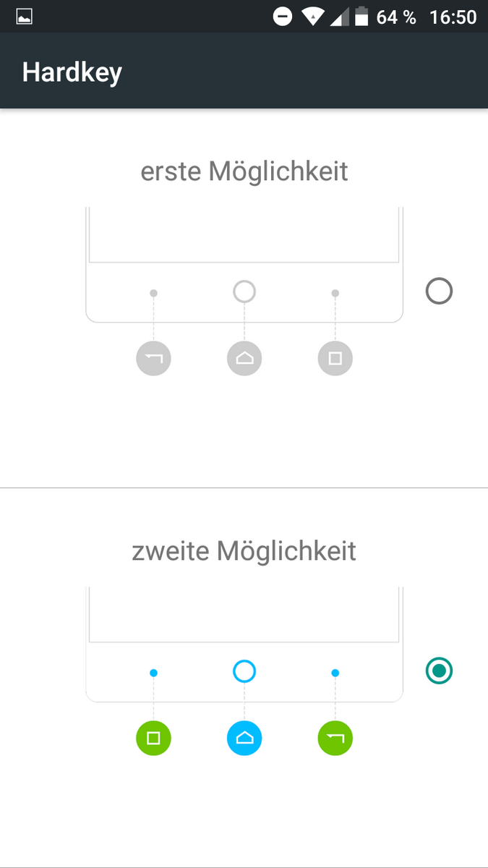Click the green recent apps square icon
Viewport: 488px width, 868px height.
pyautogui.click(x=153, y=739)
